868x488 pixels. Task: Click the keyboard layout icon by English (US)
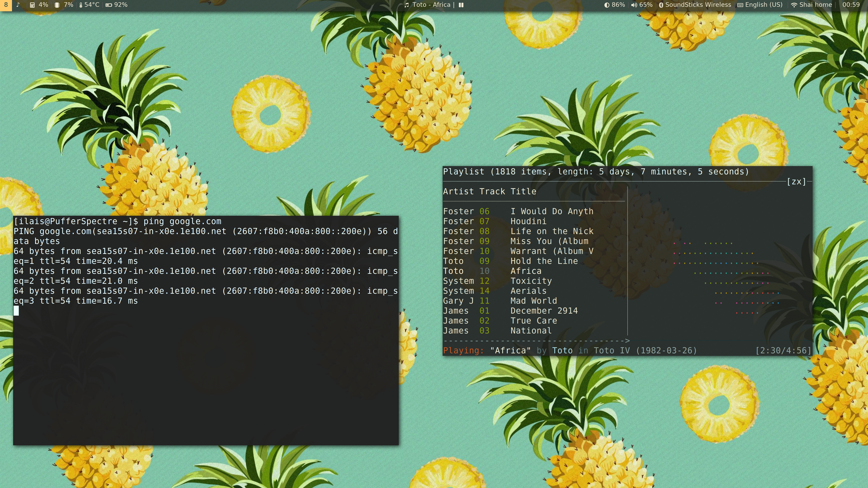click(740, 5)
